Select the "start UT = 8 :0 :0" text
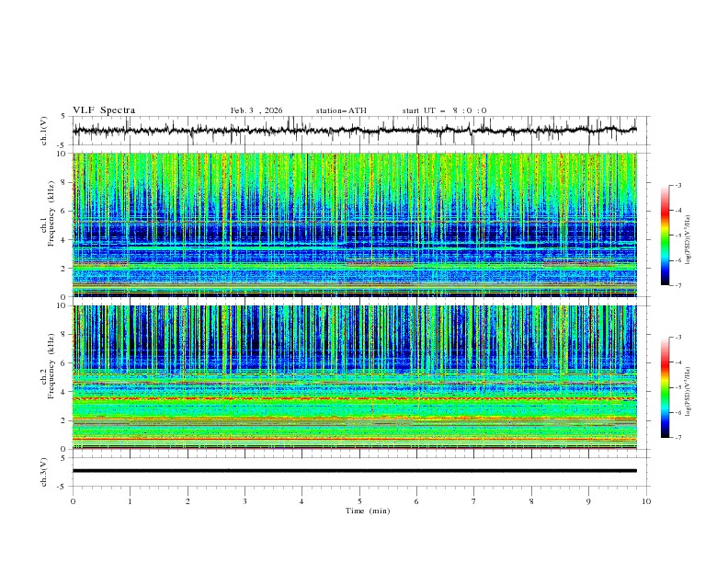The image size is (728, 563). [x=444, y=110]
